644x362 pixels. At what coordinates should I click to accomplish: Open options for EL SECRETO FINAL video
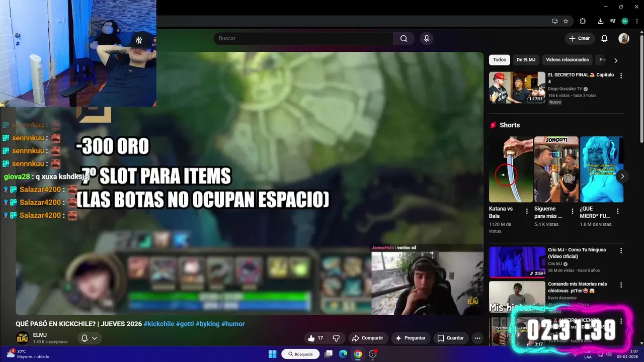[621, 76]
